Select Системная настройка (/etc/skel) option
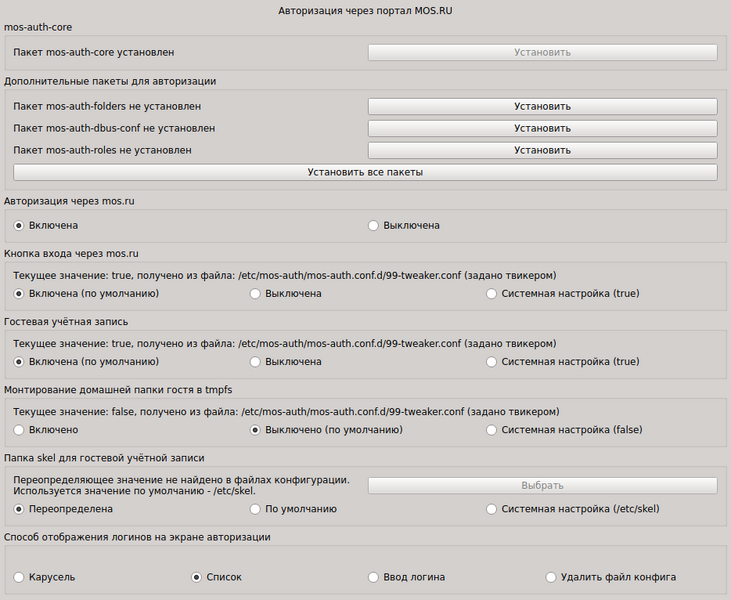This screenshot has width=731, height=600. (x=491, y=509)
